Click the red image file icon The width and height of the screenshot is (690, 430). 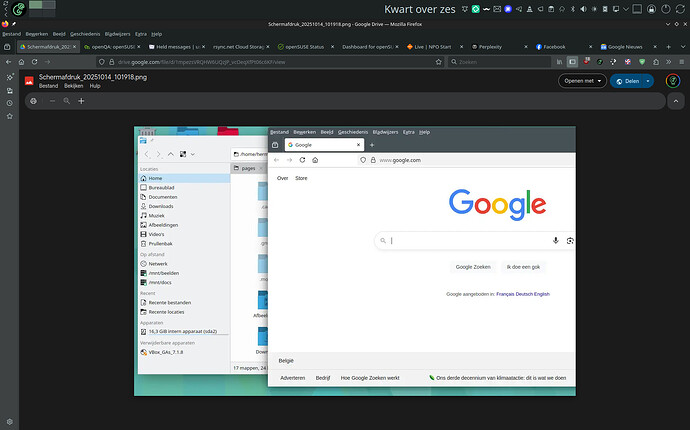30,80
